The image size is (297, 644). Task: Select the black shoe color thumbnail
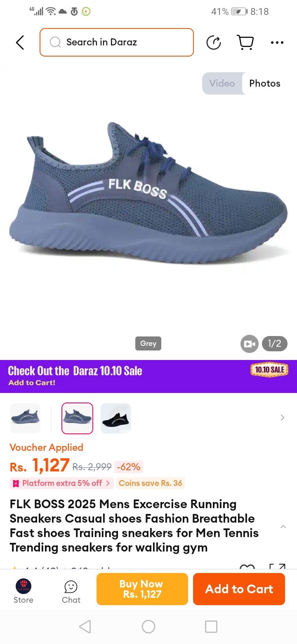(x=116, y=418)
